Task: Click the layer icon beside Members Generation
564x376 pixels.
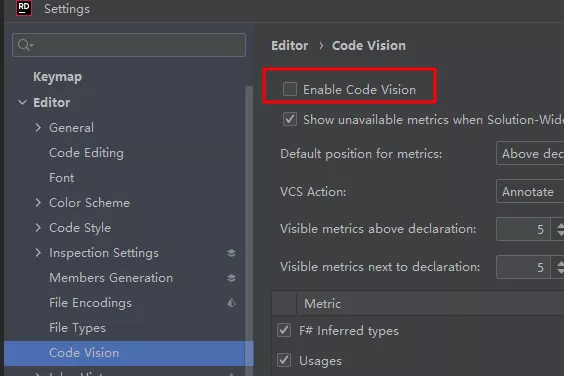Action: click(x=231, y=278)
